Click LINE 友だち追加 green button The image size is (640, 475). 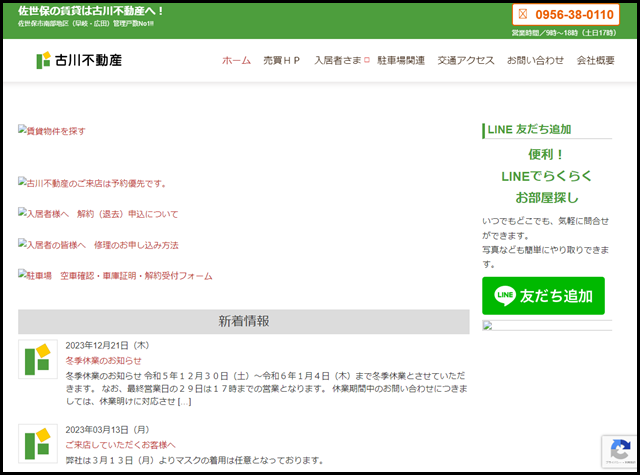543,296
